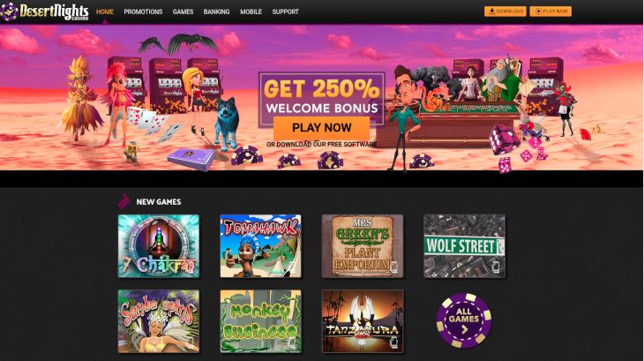Screen dimensions: 644x361
Task: Open the Mobile menu item
Action: (x=251, y=11)
